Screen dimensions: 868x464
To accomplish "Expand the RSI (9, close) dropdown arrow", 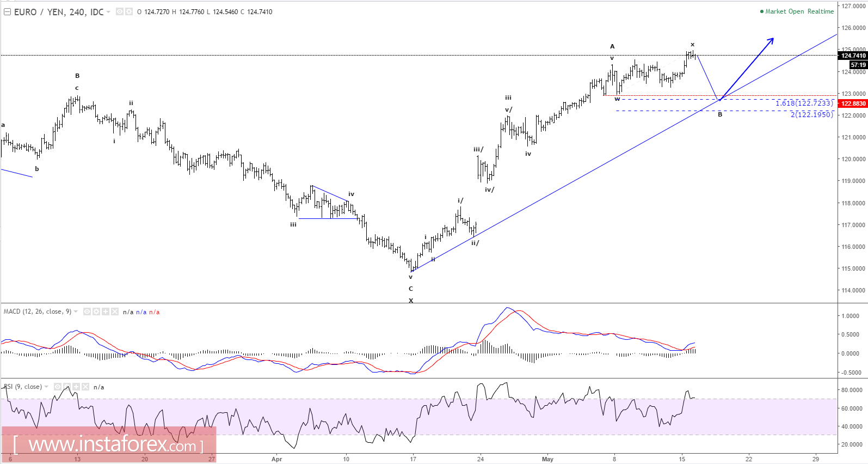I will tap(47, 387).
